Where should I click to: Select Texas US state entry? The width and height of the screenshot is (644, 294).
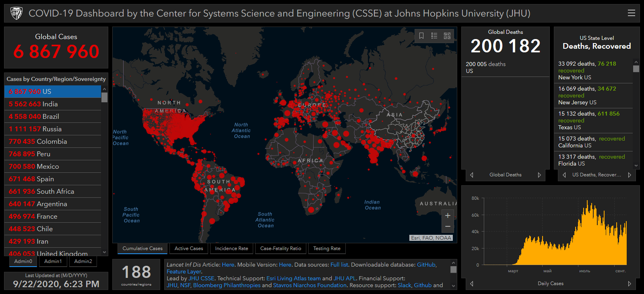[x=594, y=120]
